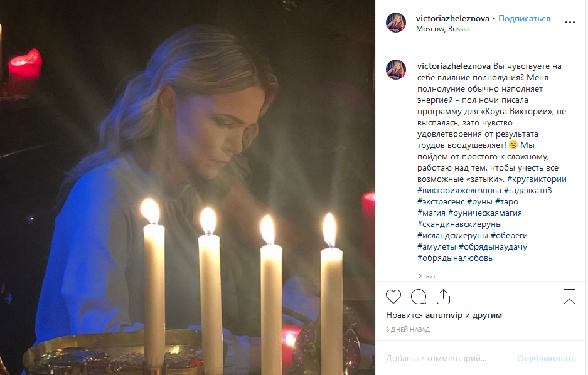Open the Moscow, Russia location link
Viewport: 588px width, 375px height.
click(442, 29)
